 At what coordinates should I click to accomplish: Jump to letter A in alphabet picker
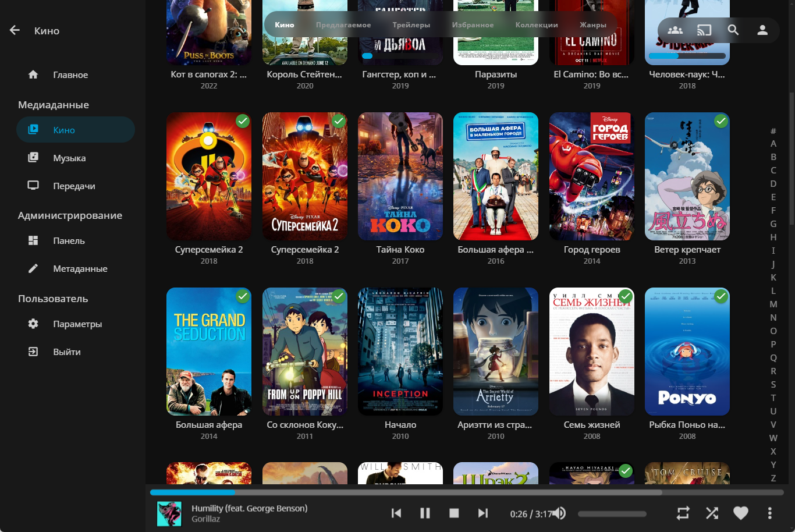pos(773,144)
